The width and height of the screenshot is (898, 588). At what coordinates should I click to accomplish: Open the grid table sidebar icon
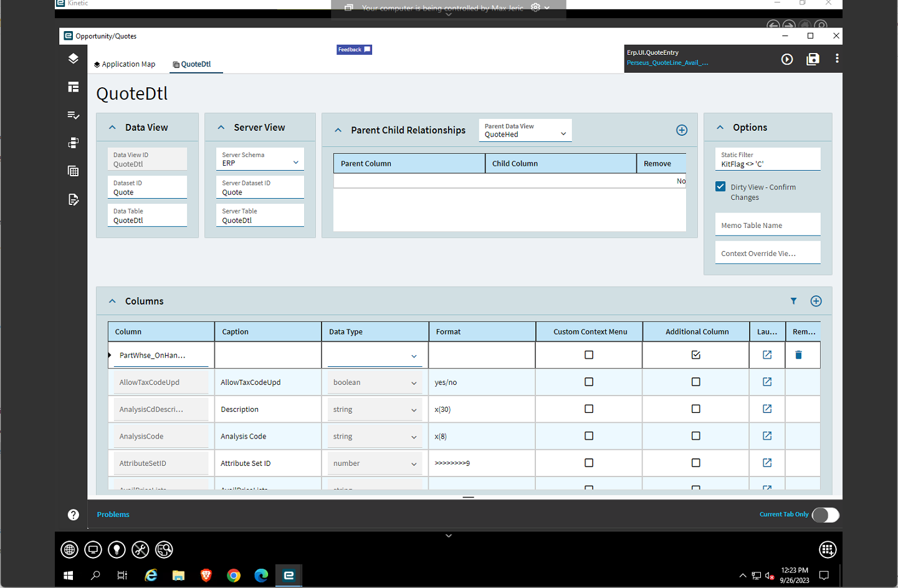[74, 171]
